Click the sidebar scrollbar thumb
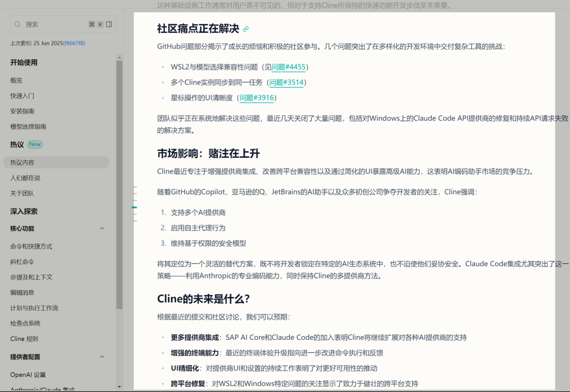 click(x=119, y=185)
